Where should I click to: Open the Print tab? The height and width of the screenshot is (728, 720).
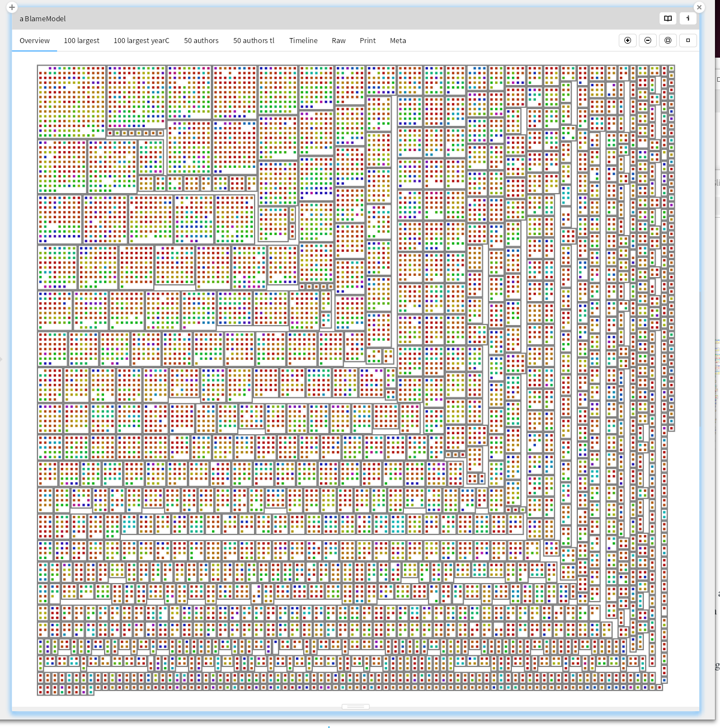(368, 41)
